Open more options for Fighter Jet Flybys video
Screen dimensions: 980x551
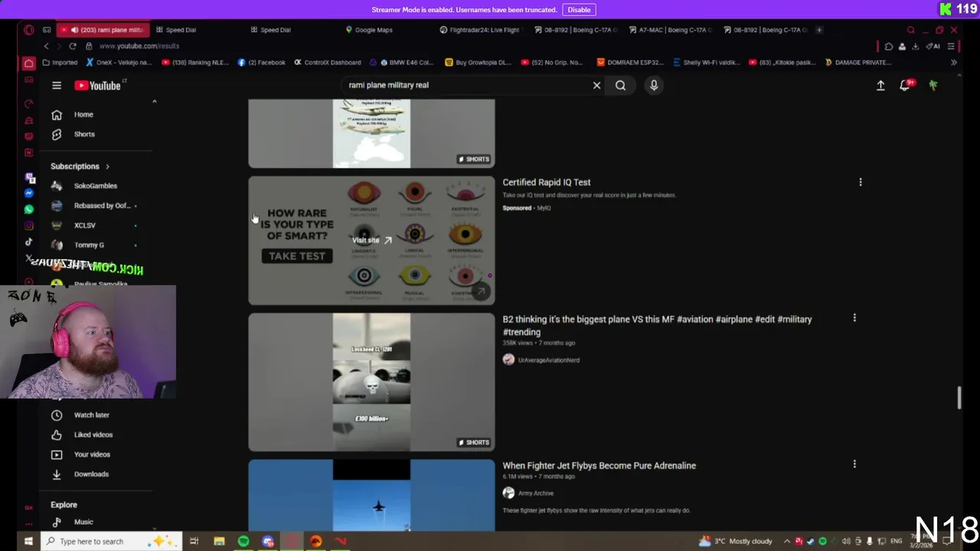(854, 464)
